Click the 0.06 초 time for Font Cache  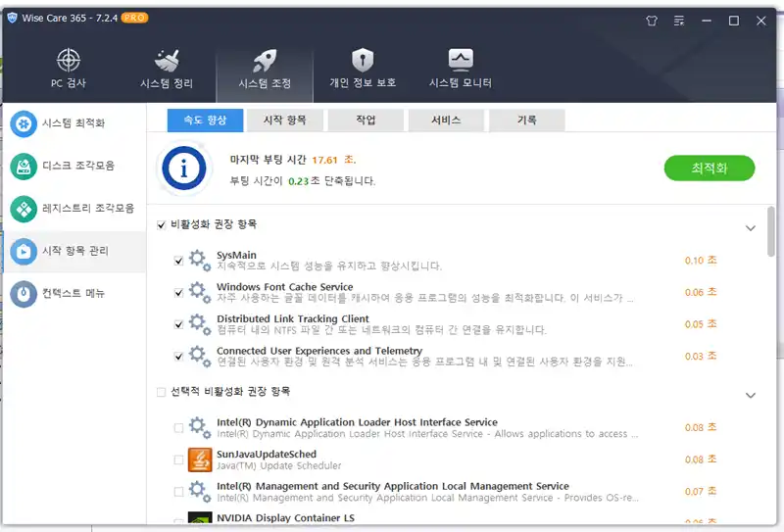[701, 293]
